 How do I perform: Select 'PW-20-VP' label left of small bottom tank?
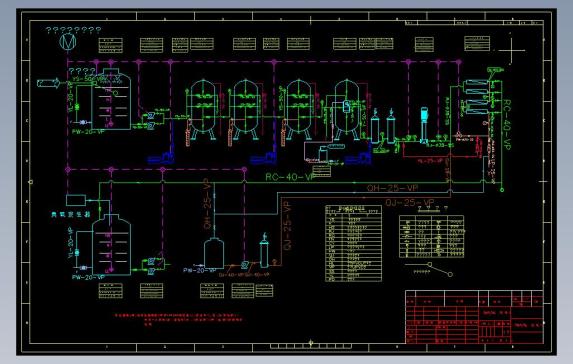[199, 270]
